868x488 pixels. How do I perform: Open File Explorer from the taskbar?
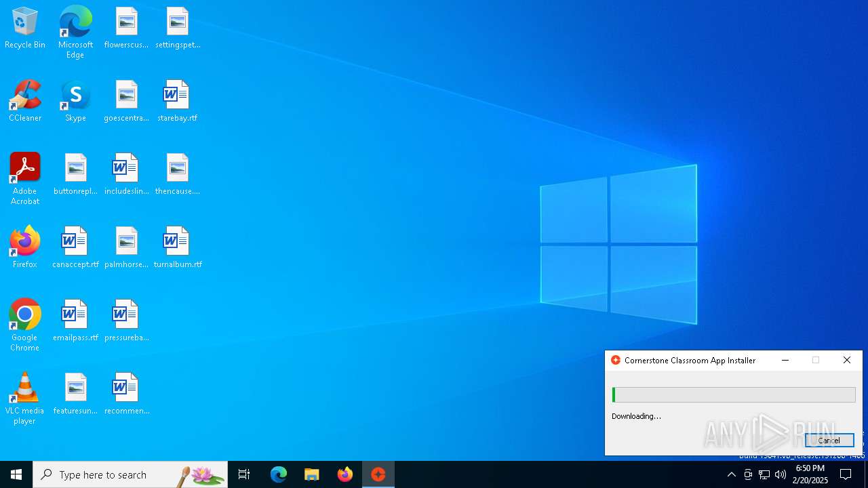[x=312, y=474]
